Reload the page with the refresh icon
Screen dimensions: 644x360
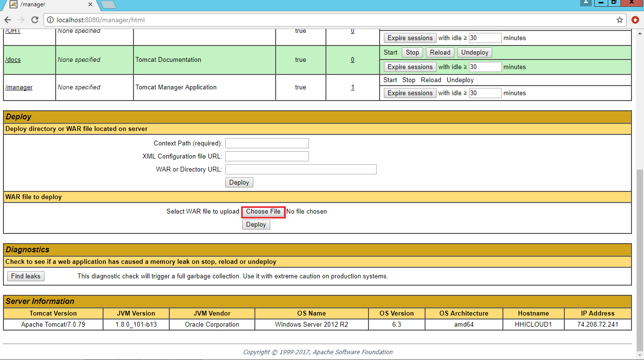[x=35, y=20]
